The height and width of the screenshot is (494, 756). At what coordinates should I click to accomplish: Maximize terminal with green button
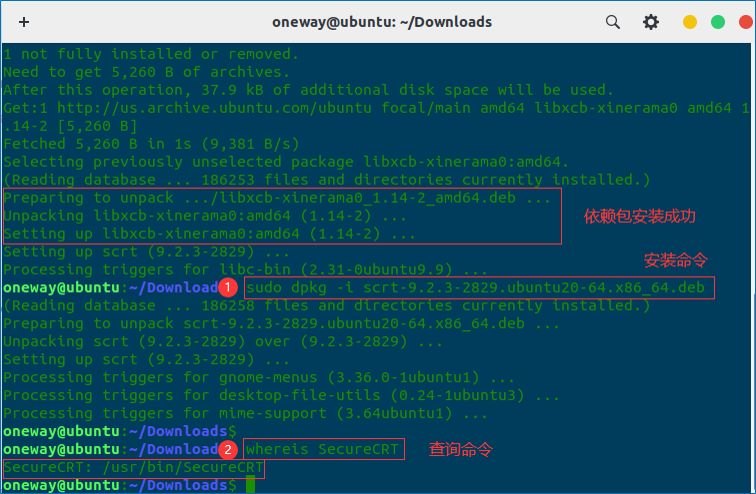click(x=717, y=22)
